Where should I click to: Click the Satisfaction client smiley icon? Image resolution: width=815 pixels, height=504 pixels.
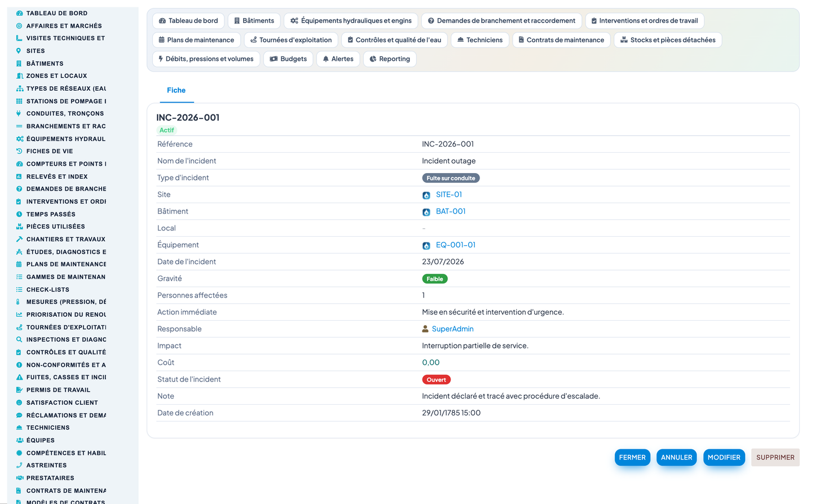click(19, 403)
